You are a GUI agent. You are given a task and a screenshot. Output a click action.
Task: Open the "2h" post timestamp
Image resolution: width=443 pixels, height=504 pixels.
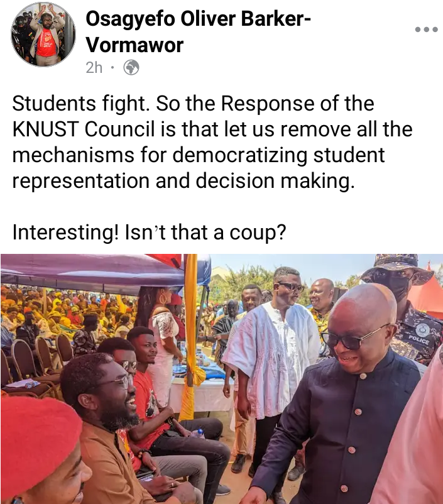coord(94,68)
